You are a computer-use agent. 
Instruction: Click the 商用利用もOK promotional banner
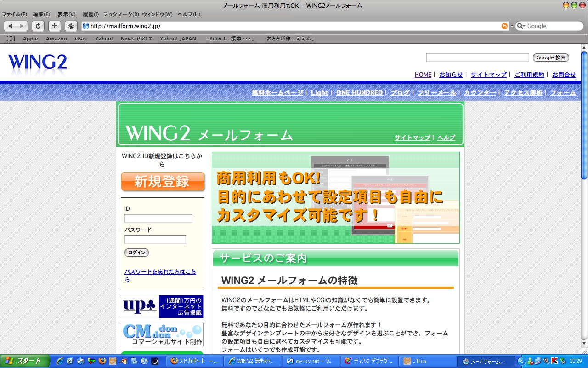pos(336,198)
